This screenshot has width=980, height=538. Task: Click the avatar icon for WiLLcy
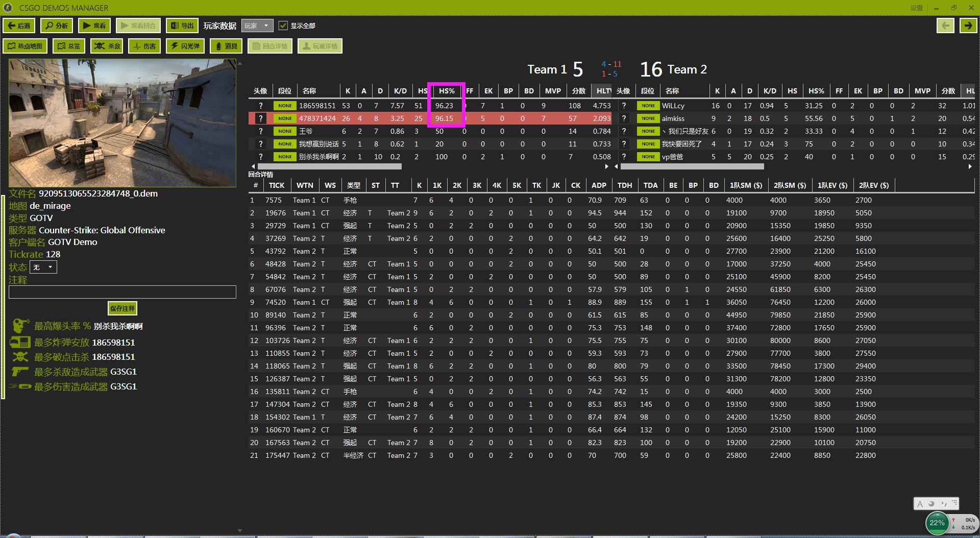624,106
